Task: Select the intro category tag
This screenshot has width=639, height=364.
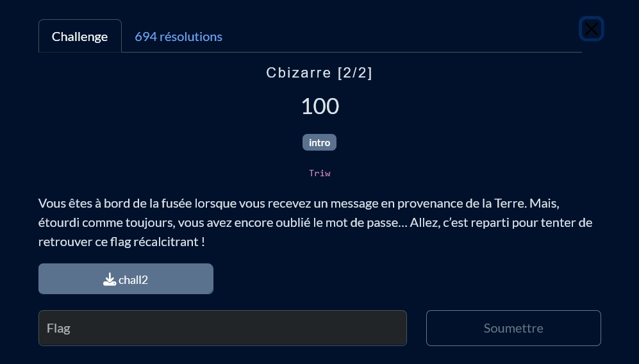Action: point(319,142)
